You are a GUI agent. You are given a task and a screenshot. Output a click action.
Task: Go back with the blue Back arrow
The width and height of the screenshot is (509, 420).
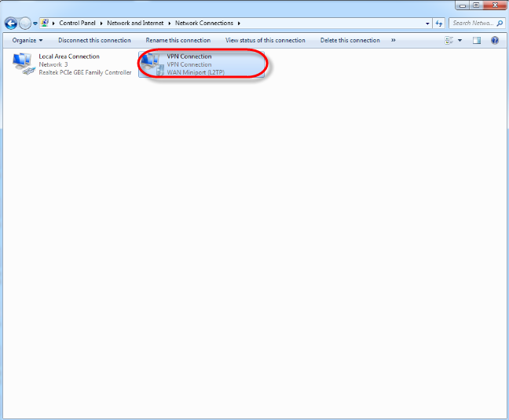pyautogui.click(x=11, y=24)
